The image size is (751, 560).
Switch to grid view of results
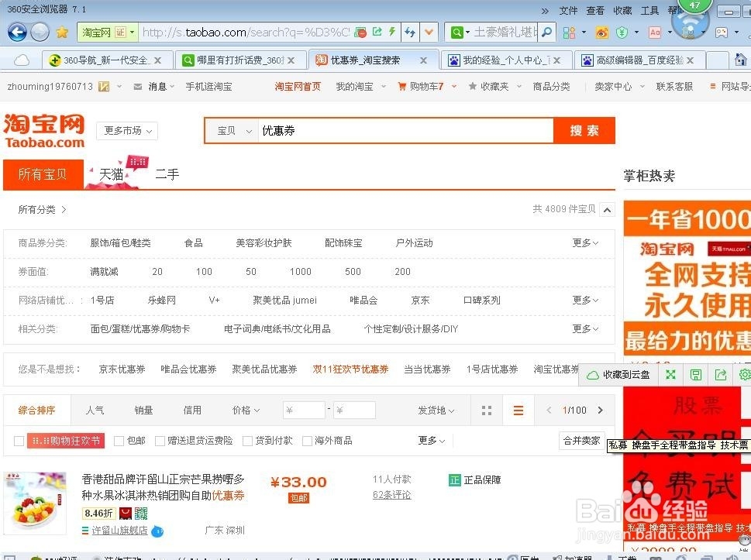coord(487,411)
